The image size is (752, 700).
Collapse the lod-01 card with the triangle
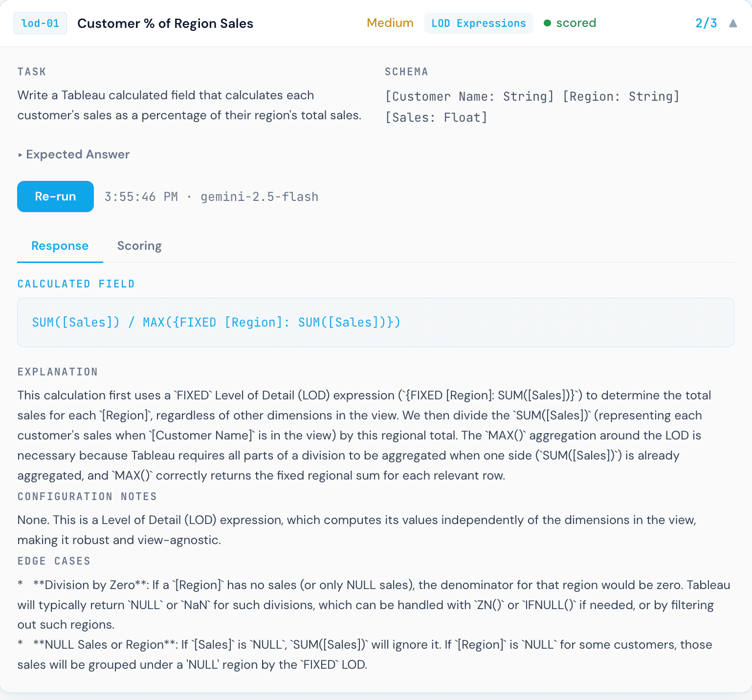tap(732, 23)
